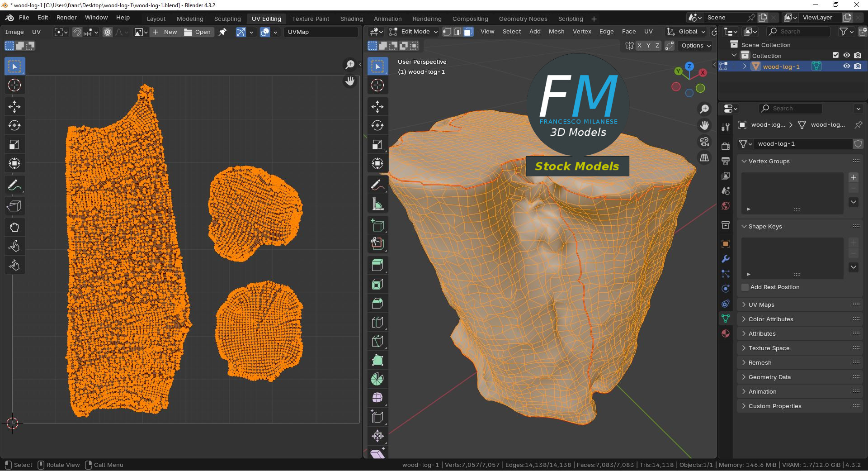Select the Rip Region tool in UV editor

[x=14, y=206]
